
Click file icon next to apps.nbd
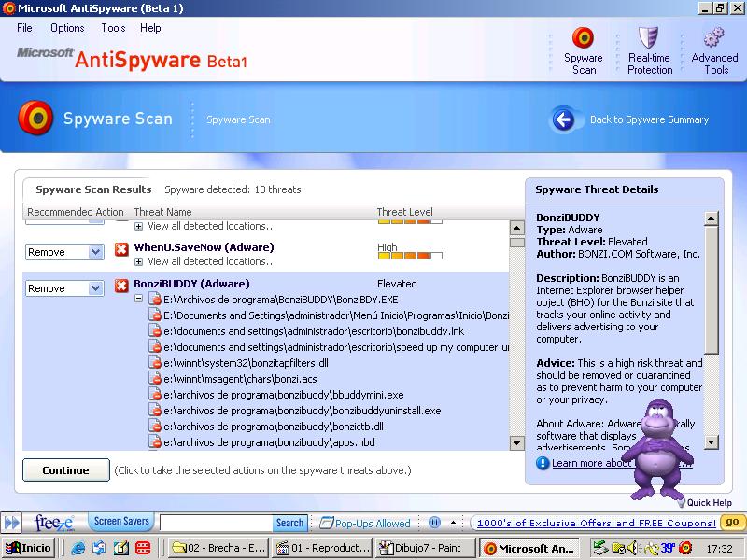tap(155, 442)
